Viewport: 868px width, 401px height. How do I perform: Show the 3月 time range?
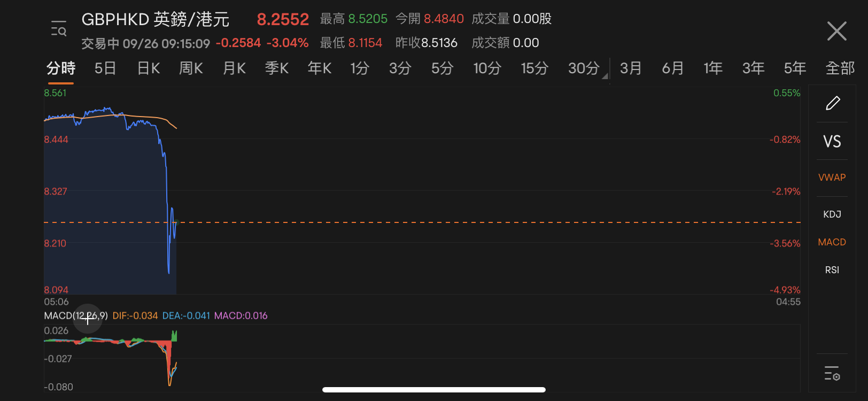point(631,68)
